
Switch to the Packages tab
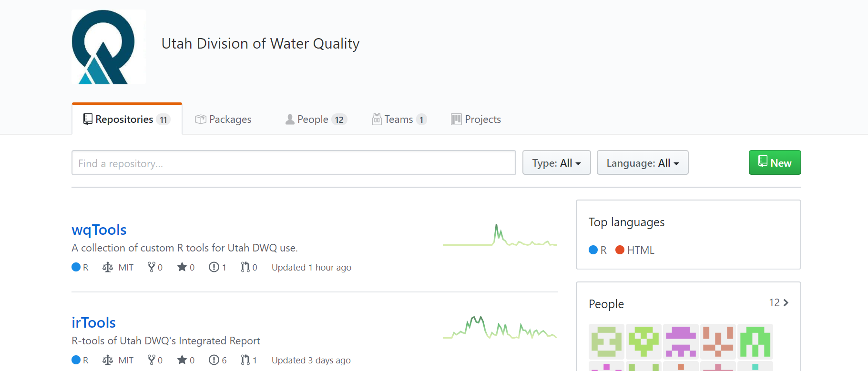pos(224,120)
